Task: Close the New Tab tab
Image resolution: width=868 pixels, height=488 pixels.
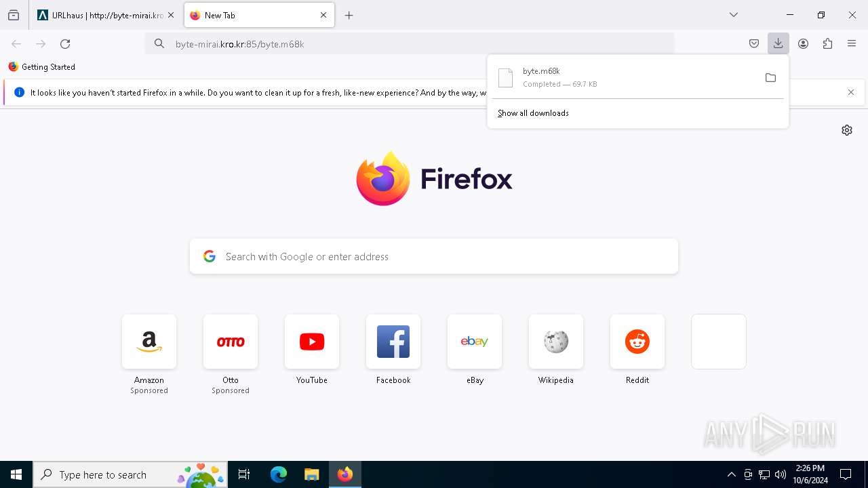Action: click(x=323, y=15)
